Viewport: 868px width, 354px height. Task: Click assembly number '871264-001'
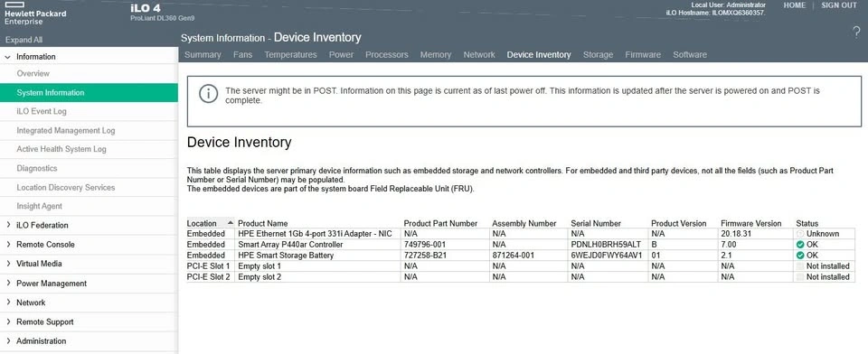click(x=514, y=256)
